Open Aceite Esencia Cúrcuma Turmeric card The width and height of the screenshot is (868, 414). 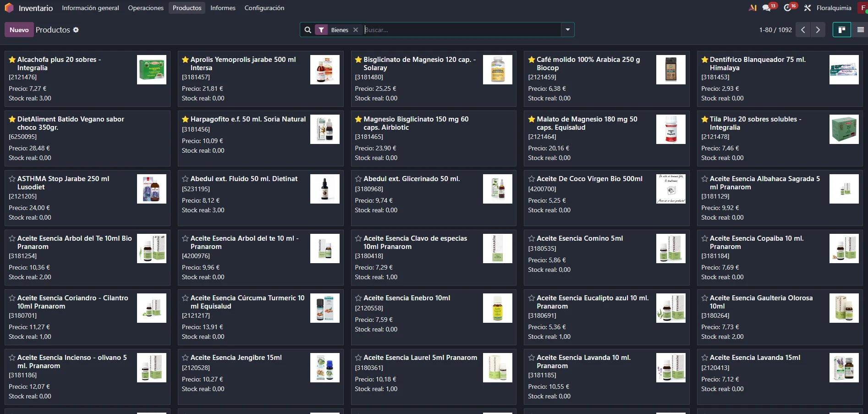point(260,317)
